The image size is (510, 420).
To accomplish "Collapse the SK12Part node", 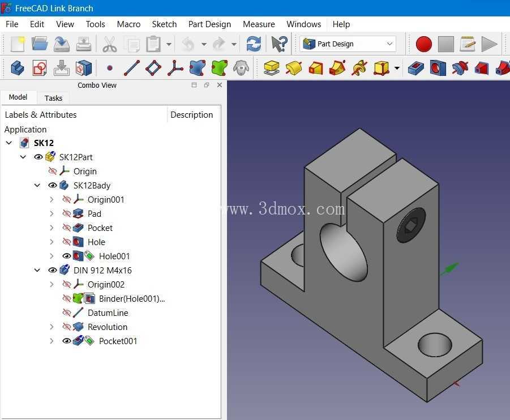I will [x=23, y=157].
